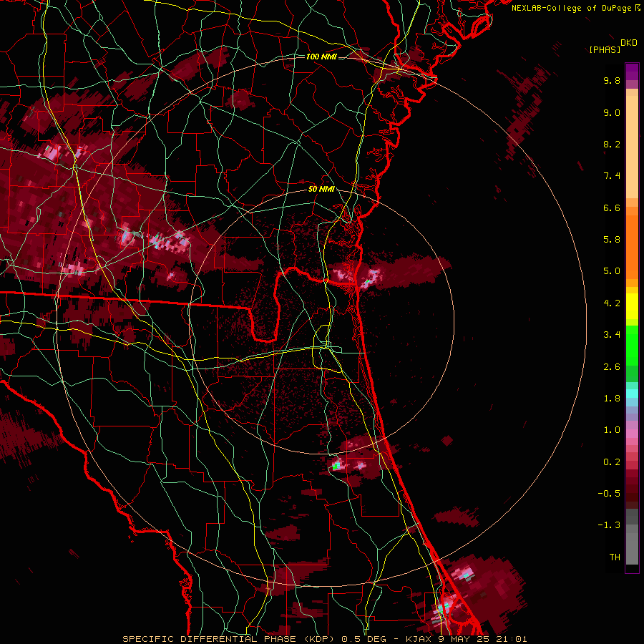Click the 6.6 scale value
The image size is (644, 644).
tap(612, 208)
